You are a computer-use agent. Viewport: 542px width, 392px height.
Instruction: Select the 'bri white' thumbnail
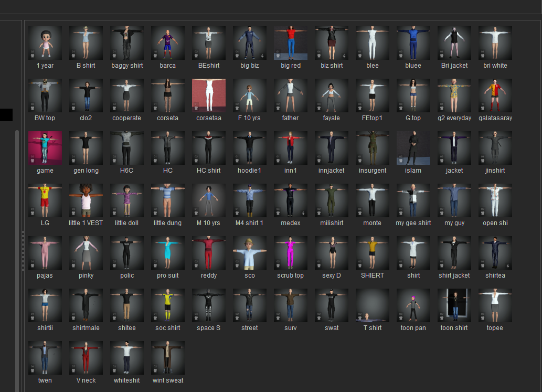(x=495, y=43)
